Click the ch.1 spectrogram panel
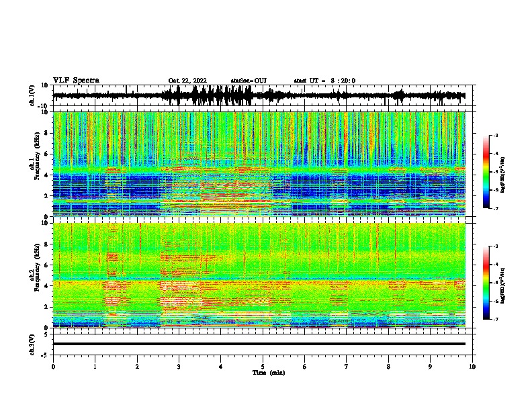This screenshot has width=532, height=411. (x=259, y=164)
